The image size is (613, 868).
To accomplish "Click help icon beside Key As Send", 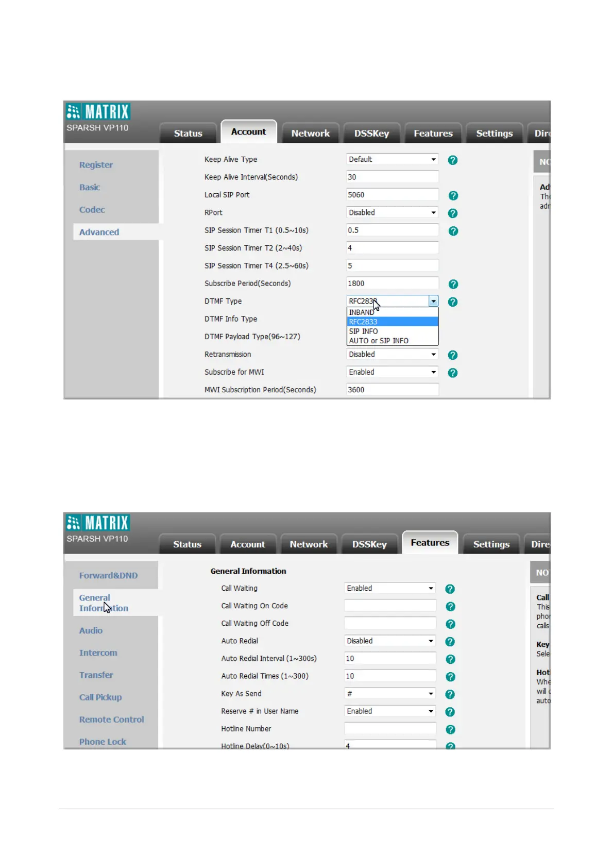I will click(450, 694).
